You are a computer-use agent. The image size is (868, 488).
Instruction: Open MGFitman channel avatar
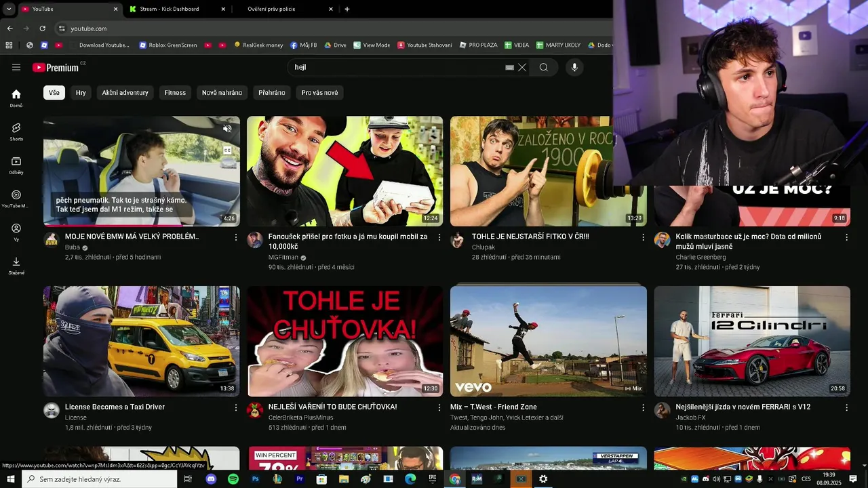(x=255, y=240)
